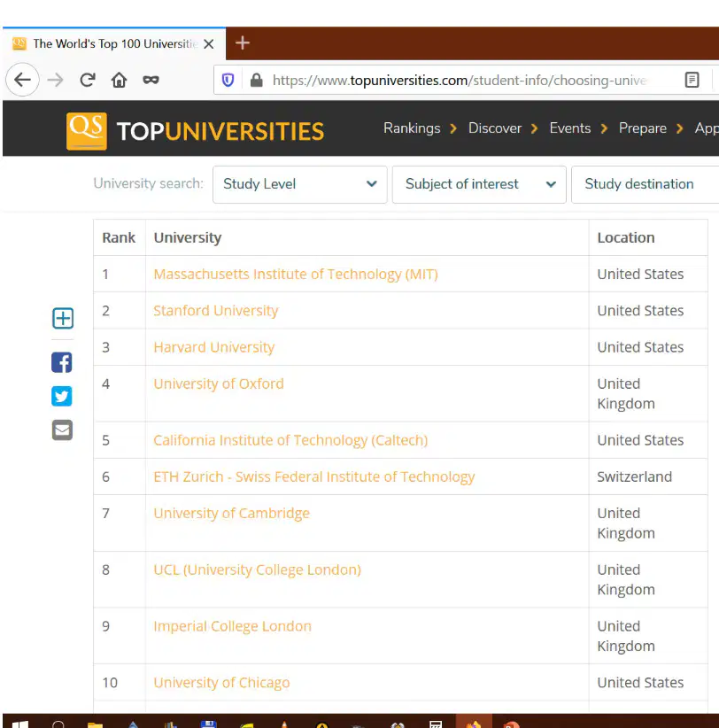This screenshot has width=719, height=728.
Task: Open the tracking protection shield icon
Action: point(228,81)
